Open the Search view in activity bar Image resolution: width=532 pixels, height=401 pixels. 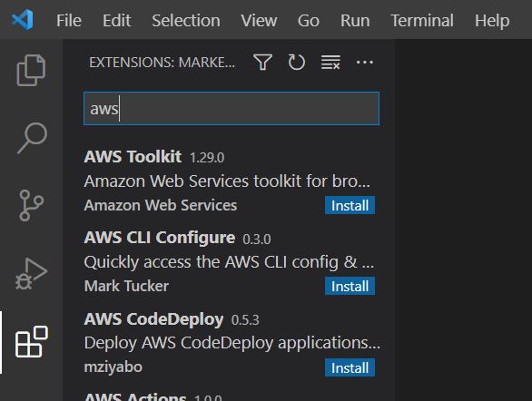(x=32, y=138)
